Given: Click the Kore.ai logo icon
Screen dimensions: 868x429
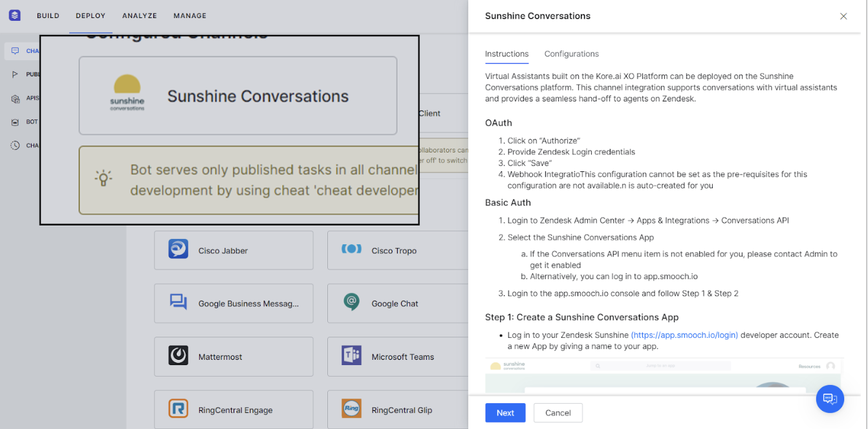Looking at the screenshot, I should pyautogui.click(x=14, y=16).
